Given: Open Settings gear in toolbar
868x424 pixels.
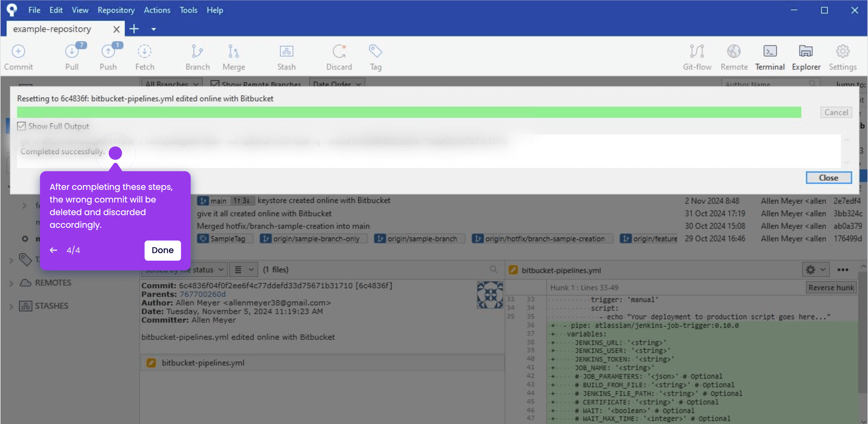Looking at the screenshot, I should point(842,52).
